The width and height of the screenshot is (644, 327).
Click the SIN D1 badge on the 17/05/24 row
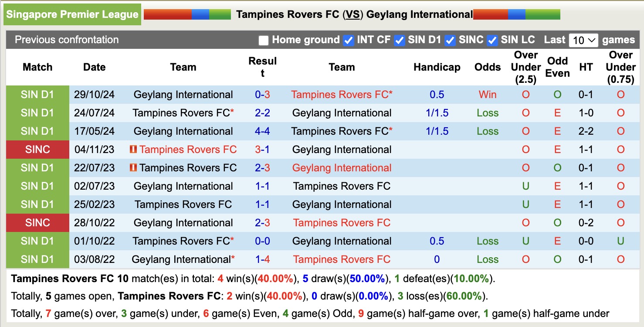(37, 131)
